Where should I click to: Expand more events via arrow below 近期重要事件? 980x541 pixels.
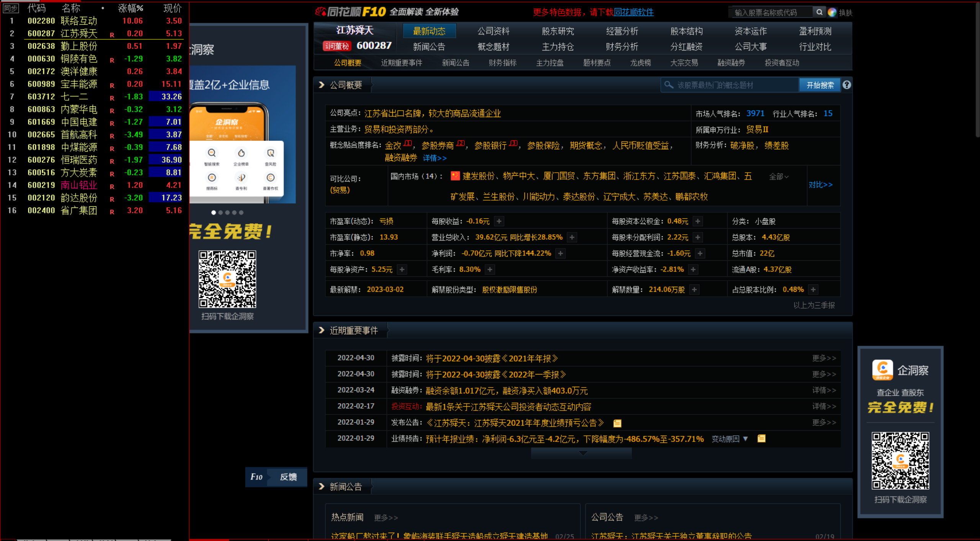coord(582,453)
